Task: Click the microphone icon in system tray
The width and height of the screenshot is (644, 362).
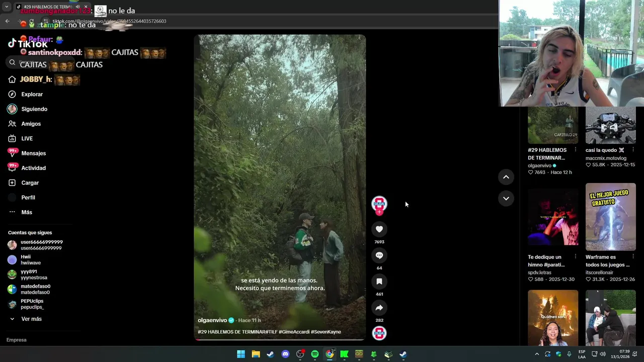Action: pos(569,354)
